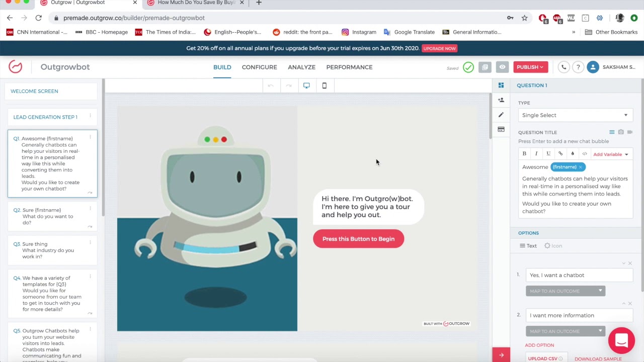
Task: Open the Single Select type dropdown
Action: click(x=575, y=115)
